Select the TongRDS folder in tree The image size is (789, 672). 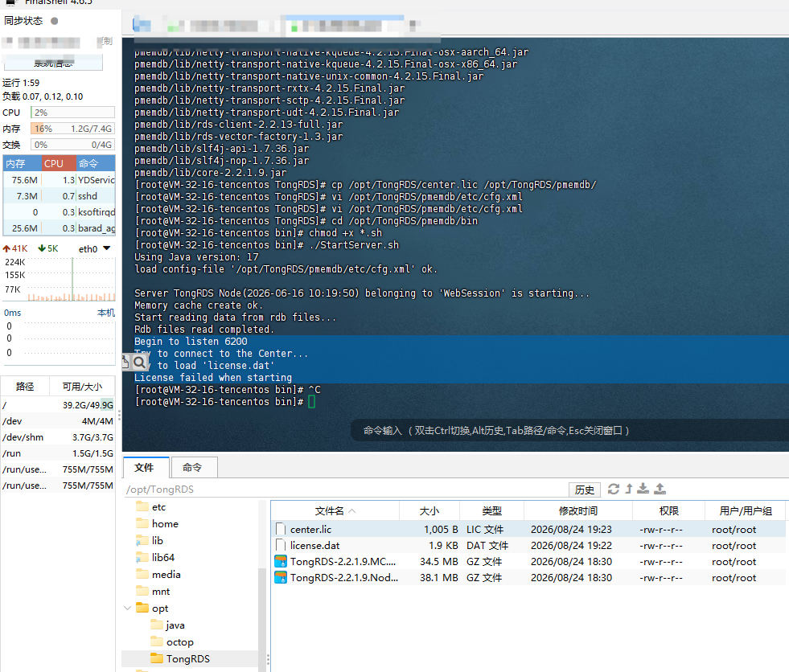click(188, 659)
